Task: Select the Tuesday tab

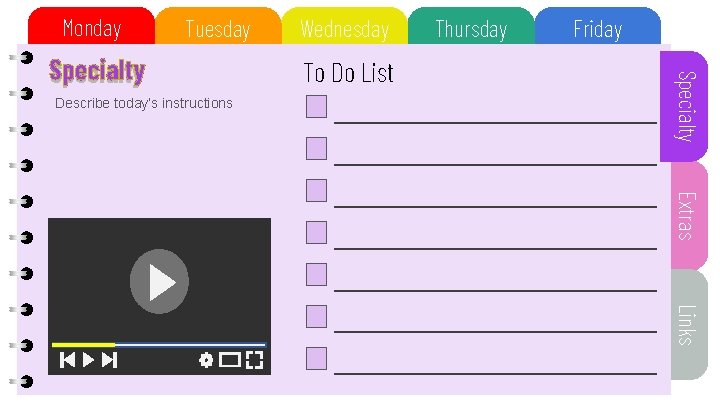Action: click(218, 28)
